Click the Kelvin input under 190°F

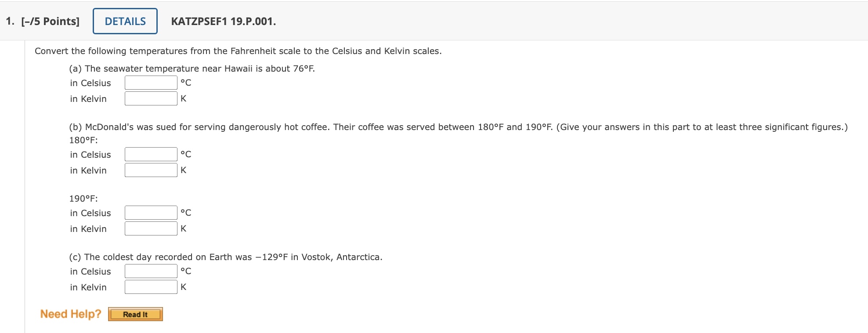(150, 228)
